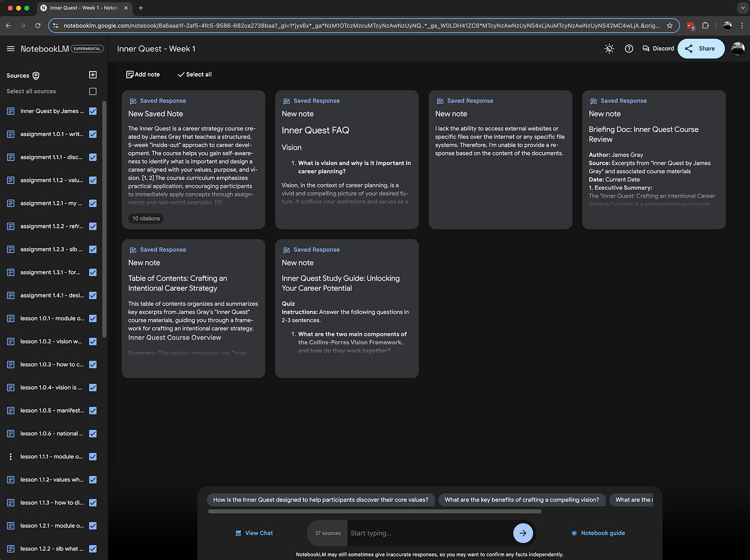
Task: Click the lesson 1.0.5 document icon
Action: click(x=11, y=411)
